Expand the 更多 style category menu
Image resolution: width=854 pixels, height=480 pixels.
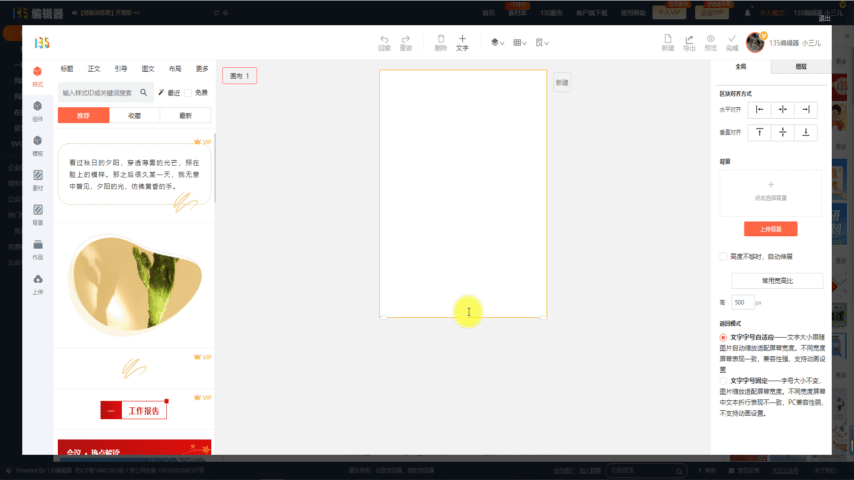pos(202,69)
